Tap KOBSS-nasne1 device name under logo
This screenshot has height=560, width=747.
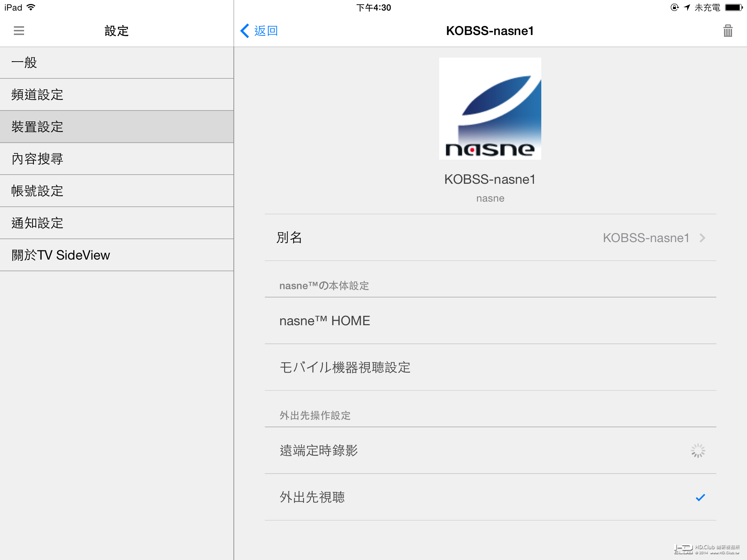tap(490, 179)
